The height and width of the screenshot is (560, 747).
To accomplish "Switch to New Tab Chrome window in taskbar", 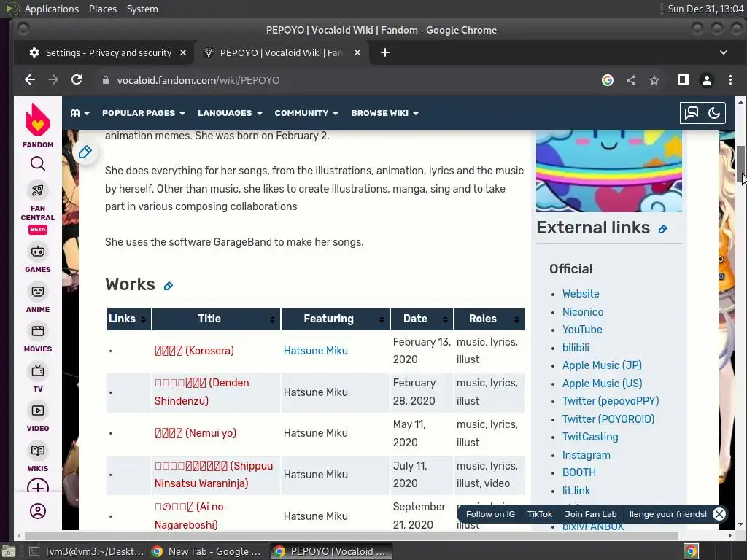I will pyautogui.click(x=206, y=551).
